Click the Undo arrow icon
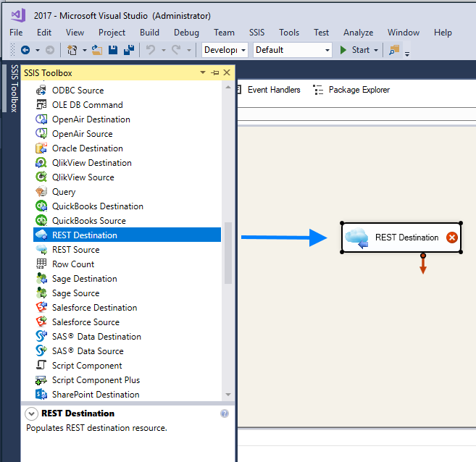Viewport: 476px width, 462px height. coord(151,50)
